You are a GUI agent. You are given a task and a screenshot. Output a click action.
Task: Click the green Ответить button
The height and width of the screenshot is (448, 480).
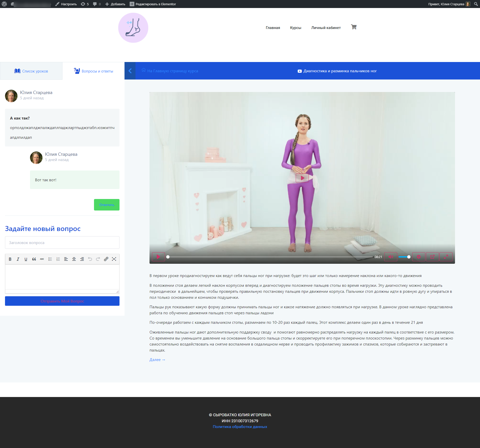tap(107, 205)
